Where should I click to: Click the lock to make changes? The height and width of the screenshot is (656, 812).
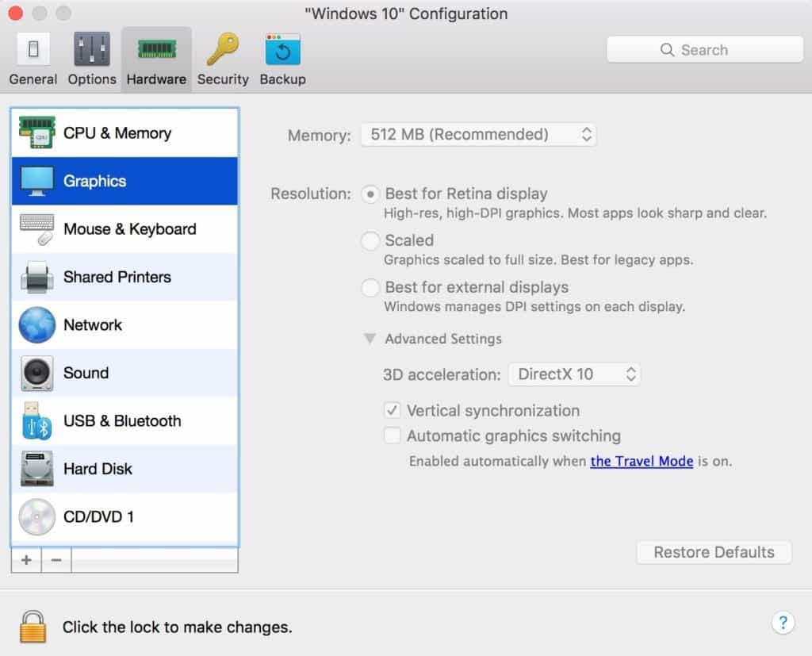[33, 627]
